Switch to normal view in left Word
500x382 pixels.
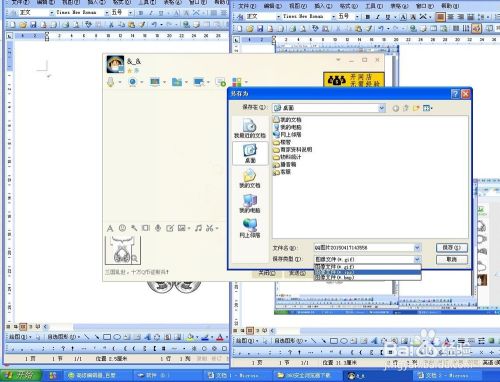8,327
